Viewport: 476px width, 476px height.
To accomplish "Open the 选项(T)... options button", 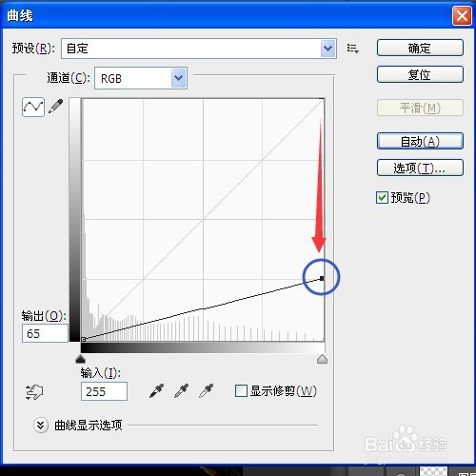I will (420, 168).
